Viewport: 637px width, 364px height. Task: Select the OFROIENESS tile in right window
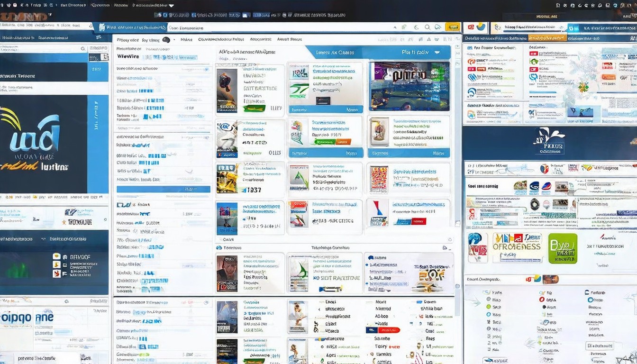(517, 247)
